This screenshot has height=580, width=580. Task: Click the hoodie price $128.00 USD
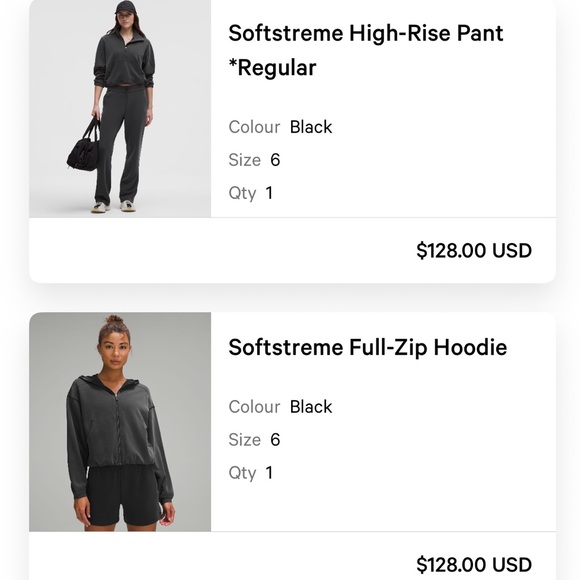(x=474, y=564)
